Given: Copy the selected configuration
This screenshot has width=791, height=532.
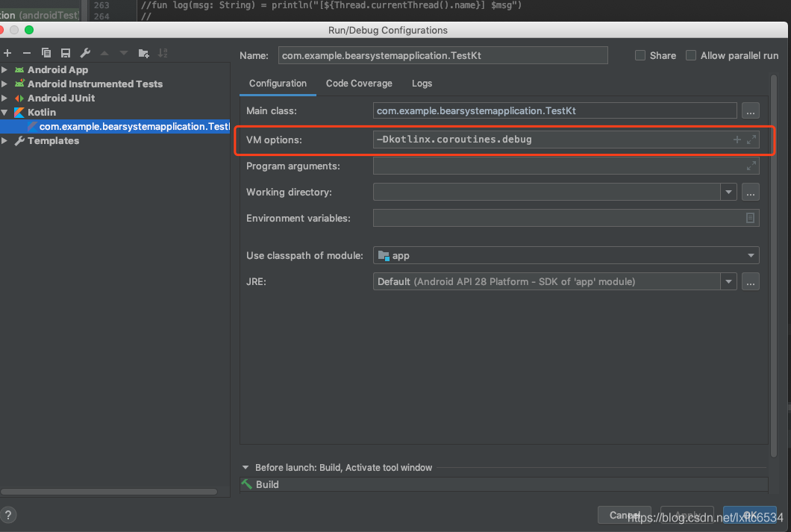Looking at the screenshot, I should [46, 53].
